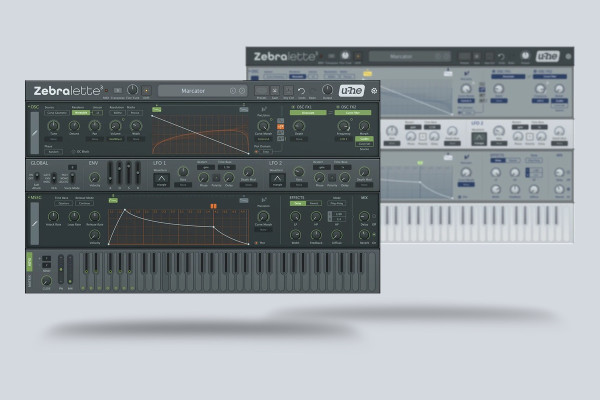The width and height of the screenshot is (600, 400).
Task: Open the LFO 2 triangle waveform selector
Action: pos(277,180)
